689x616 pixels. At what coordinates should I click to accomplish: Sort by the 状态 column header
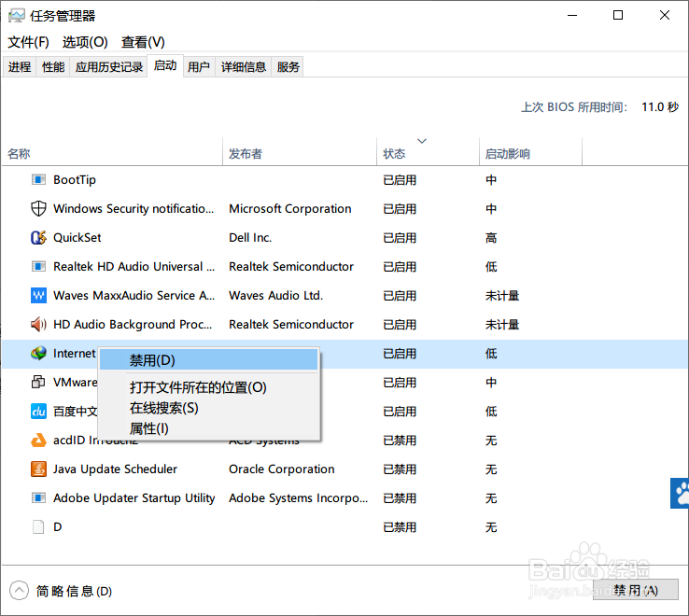[428, 152]
